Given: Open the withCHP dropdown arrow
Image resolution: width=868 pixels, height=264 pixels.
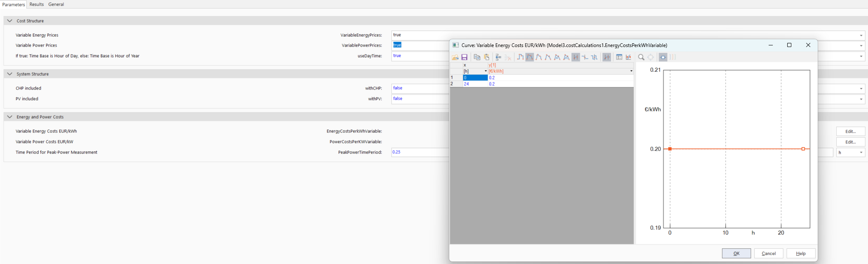Looking at the screenshot, I should (861, 88).
